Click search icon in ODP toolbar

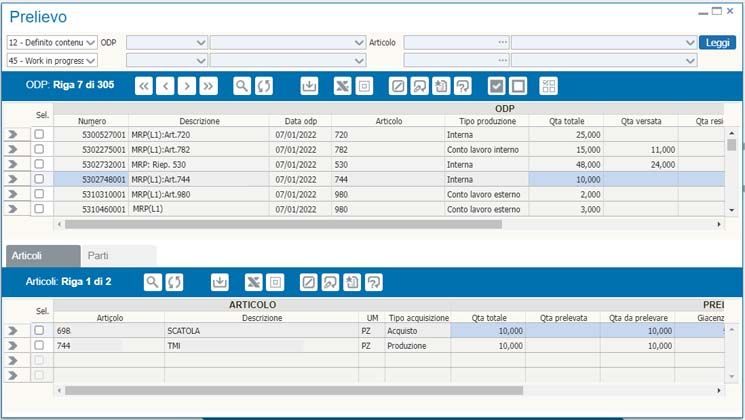pos(242,86)
